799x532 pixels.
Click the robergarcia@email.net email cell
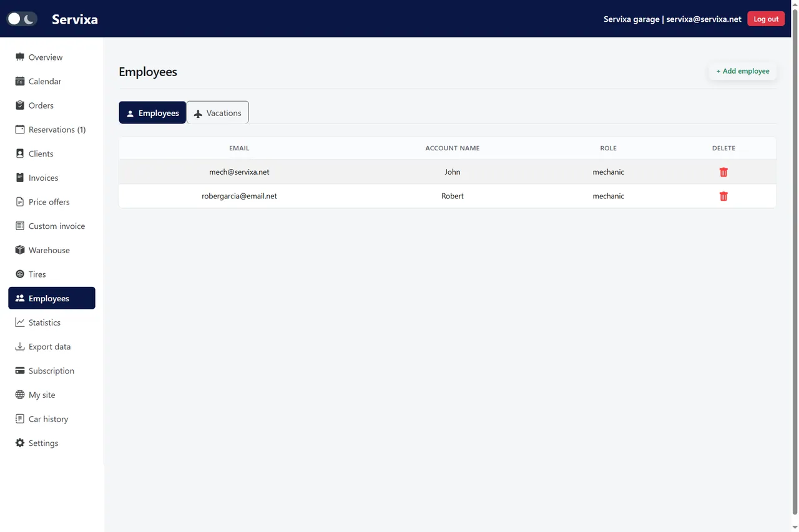(239, 196)
